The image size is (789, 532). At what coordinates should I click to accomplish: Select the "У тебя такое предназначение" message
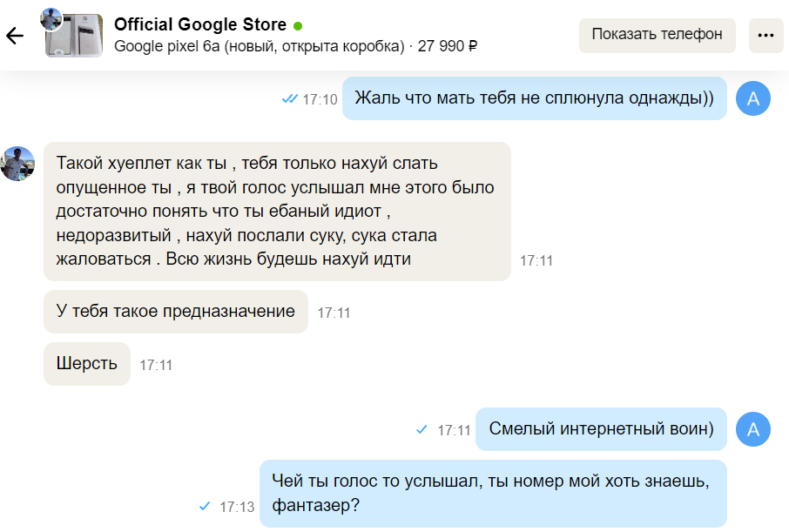[176, 312]
